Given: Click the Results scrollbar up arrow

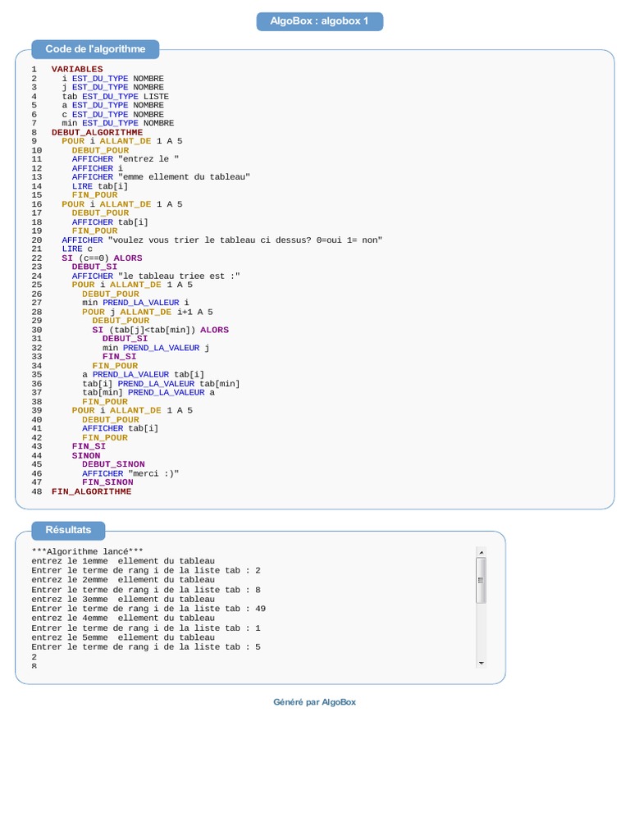Looking at the screenshot, I should 481,552.
